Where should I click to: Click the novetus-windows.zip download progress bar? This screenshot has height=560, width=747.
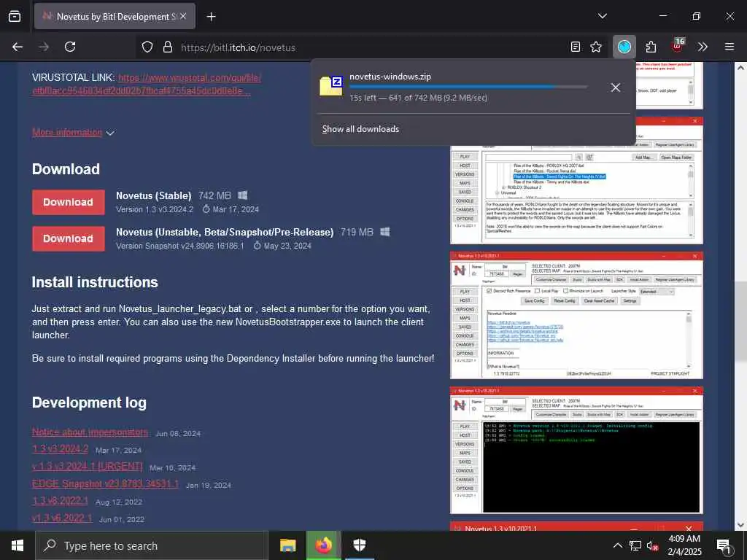(x=468, y=87)
